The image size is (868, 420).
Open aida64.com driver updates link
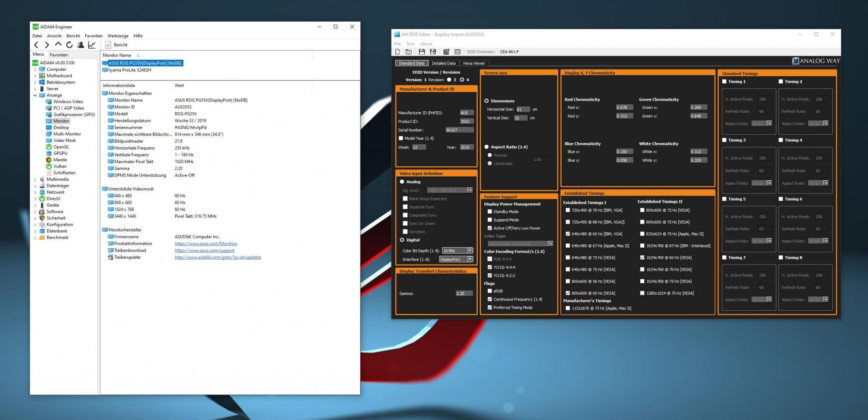[x=218, y=257]
